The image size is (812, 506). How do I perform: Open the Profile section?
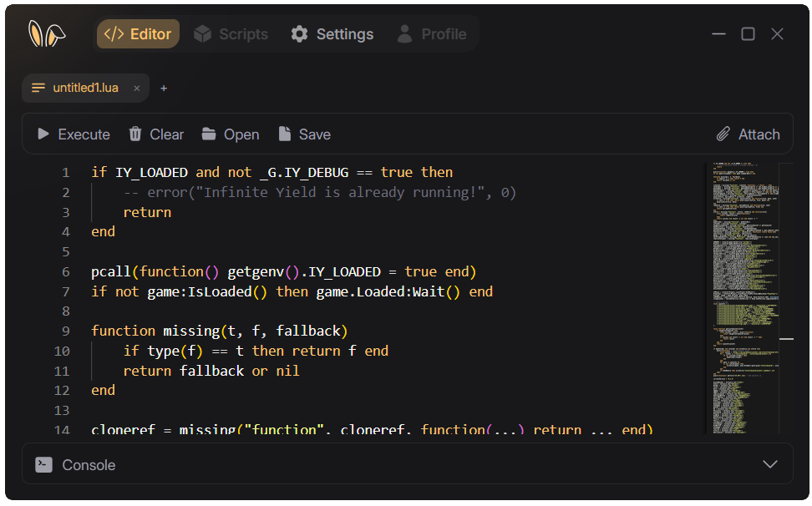(432, 33)
